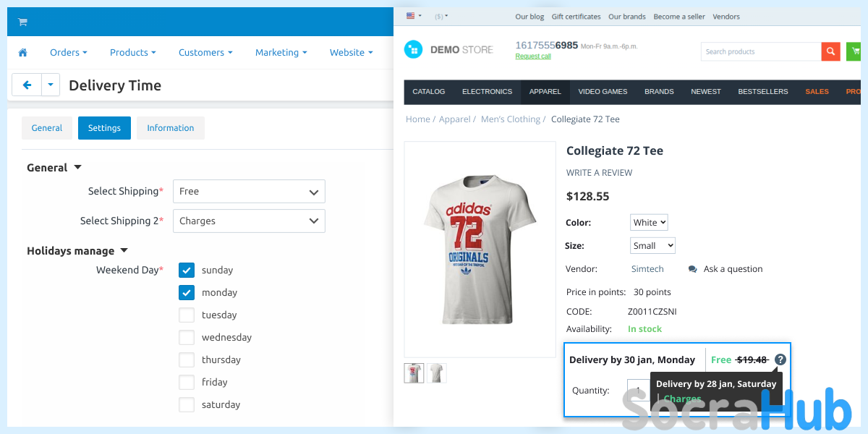The image size is (868, 434).
Task: Click the back arrow beside Delivery Time
Action: 27,85
